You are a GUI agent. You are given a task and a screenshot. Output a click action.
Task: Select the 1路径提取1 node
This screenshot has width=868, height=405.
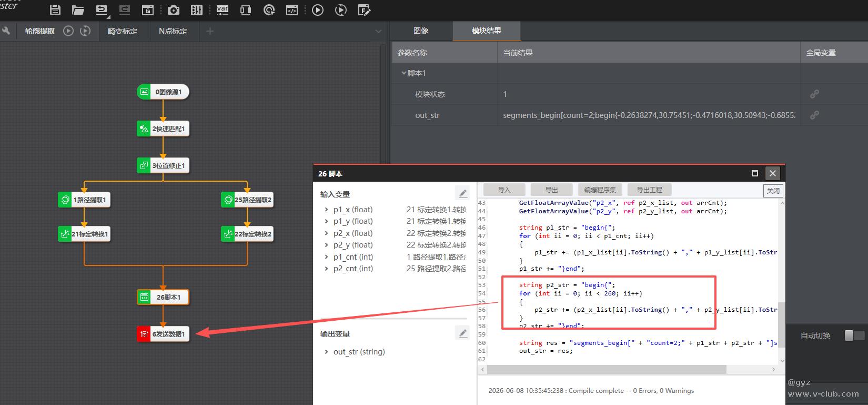(x=84, y=200)
